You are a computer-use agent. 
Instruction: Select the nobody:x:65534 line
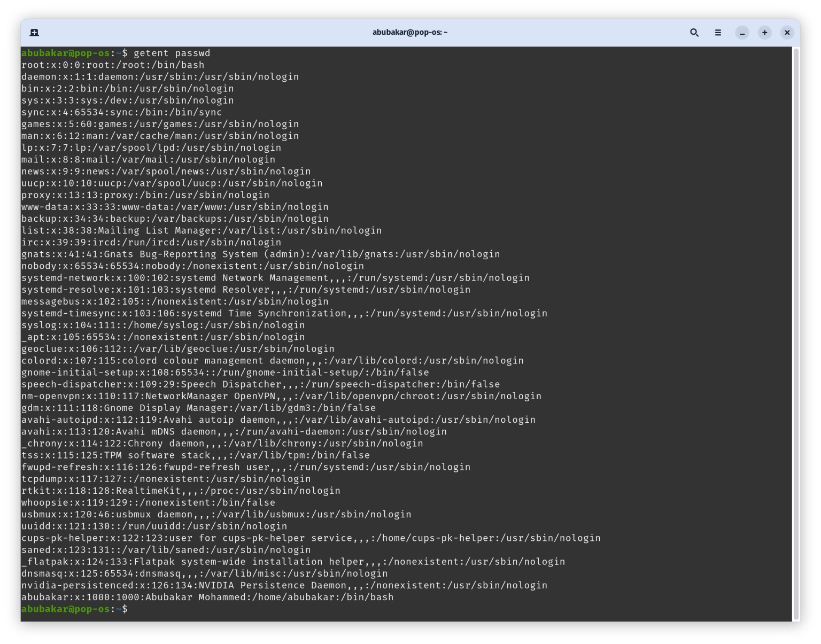pyautogui.click(x=192, y=266)
